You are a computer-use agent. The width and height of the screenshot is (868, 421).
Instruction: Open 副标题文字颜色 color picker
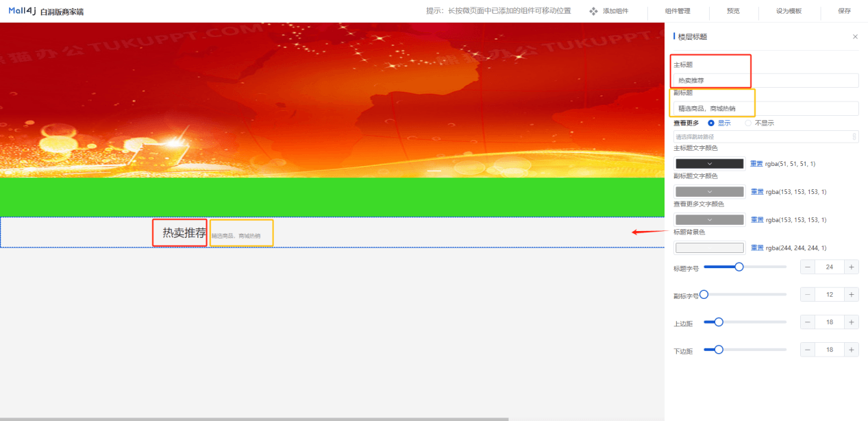click(x=710, y=192)
